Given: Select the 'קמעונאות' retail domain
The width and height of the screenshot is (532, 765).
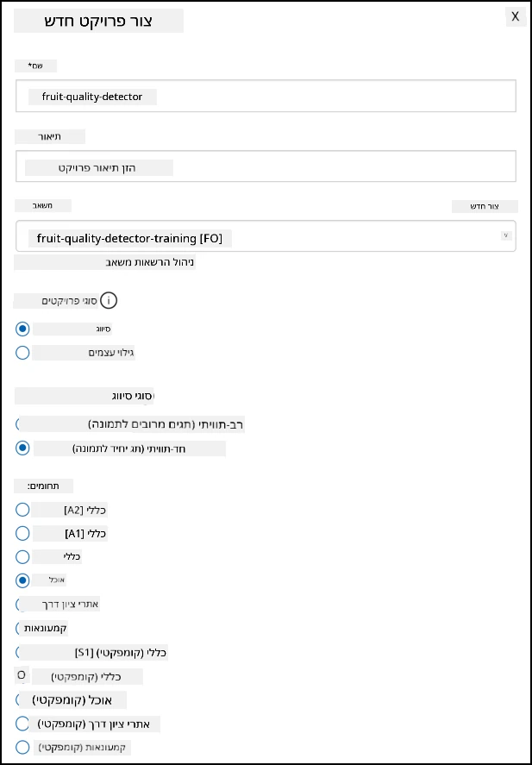Looking at the screenshot, I should [18, 628].
